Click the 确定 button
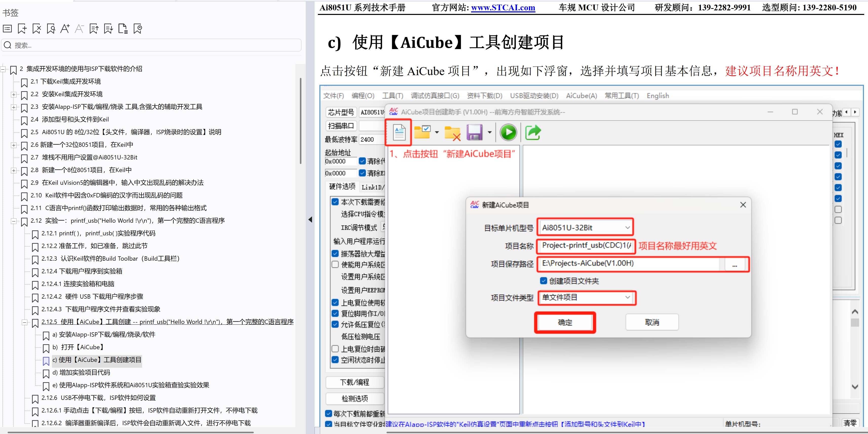868x434 pixels. click(x=565, y=322)
